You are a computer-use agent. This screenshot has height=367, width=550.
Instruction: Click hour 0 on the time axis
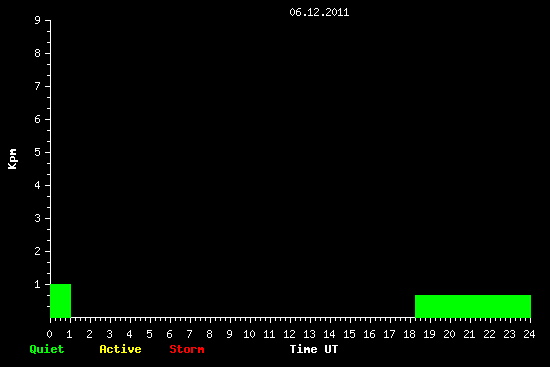coord(49,334)
